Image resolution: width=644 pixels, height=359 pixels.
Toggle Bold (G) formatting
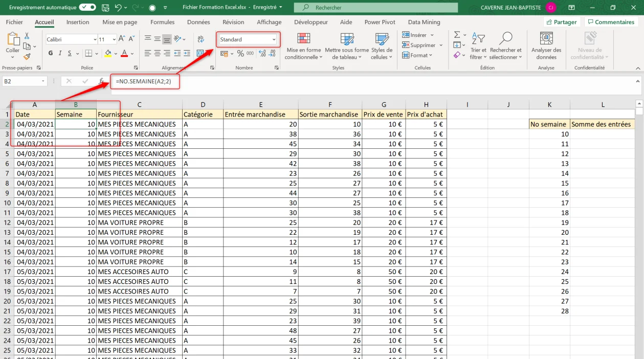51,53
